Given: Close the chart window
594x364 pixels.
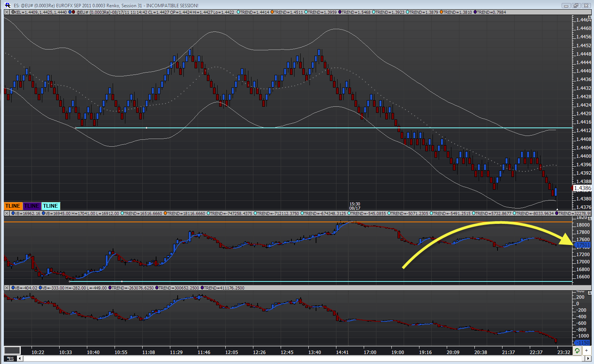Looking at the screenshot, I should pyautogui.click(x=586, y=5).
